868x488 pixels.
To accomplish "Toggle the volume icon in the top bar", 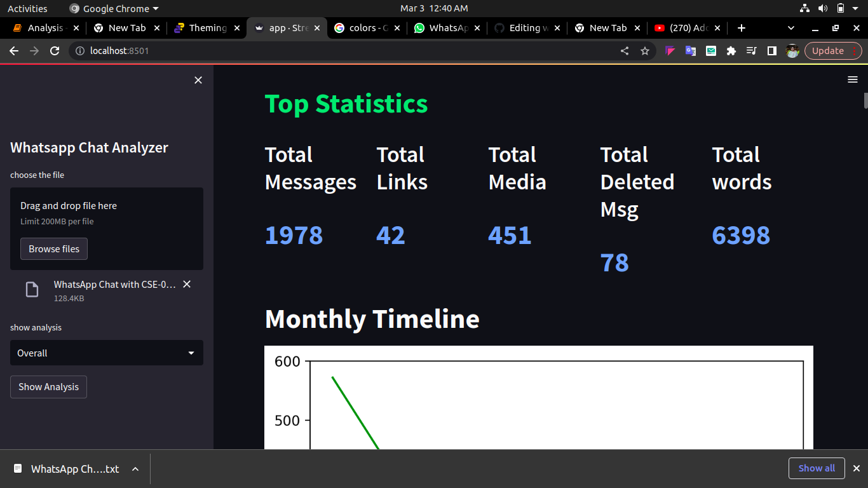I will (824, 8).
